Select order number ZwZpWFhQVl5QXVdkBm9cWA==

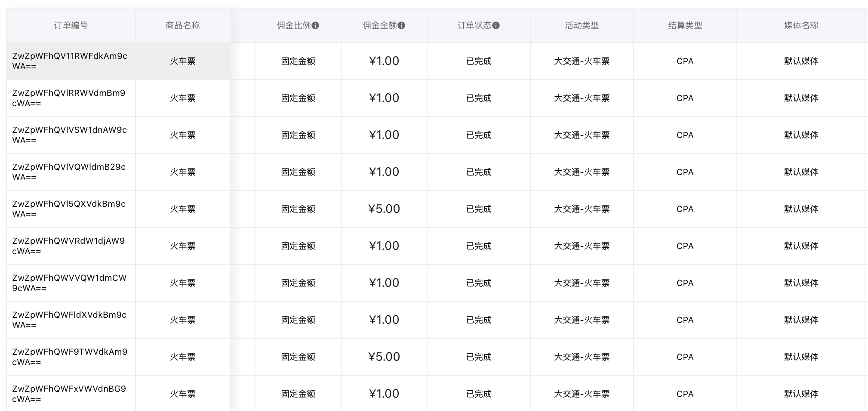click(x=69, y=209)
